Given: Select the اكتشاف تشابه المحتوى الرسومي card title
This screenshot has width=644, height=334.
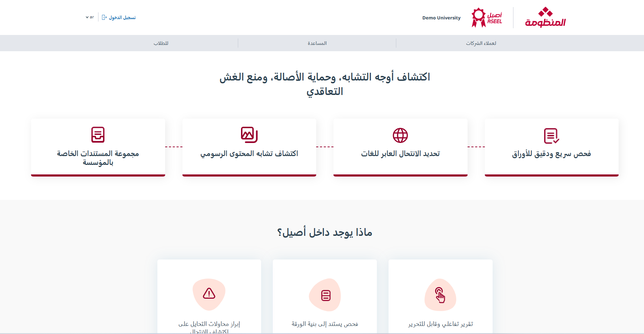Looking at the screenshot, I should point(249,154).
